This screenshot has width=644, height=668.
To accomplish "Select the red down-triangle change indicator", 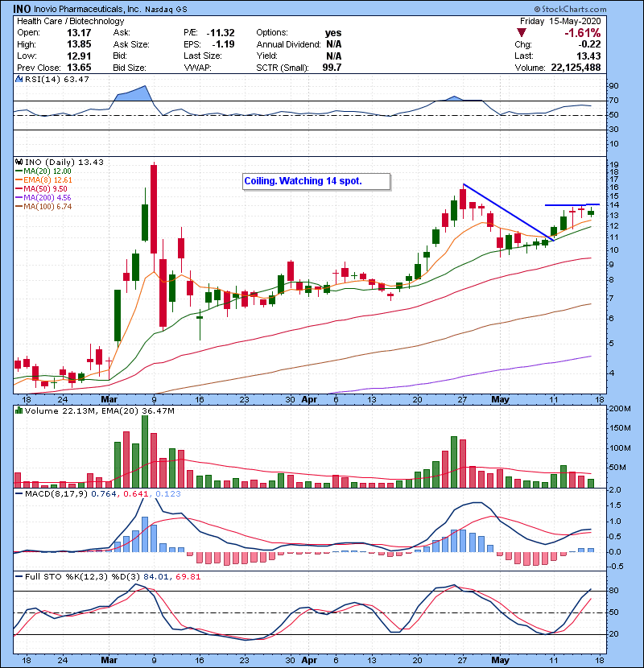I will click(x=522, y=32).
